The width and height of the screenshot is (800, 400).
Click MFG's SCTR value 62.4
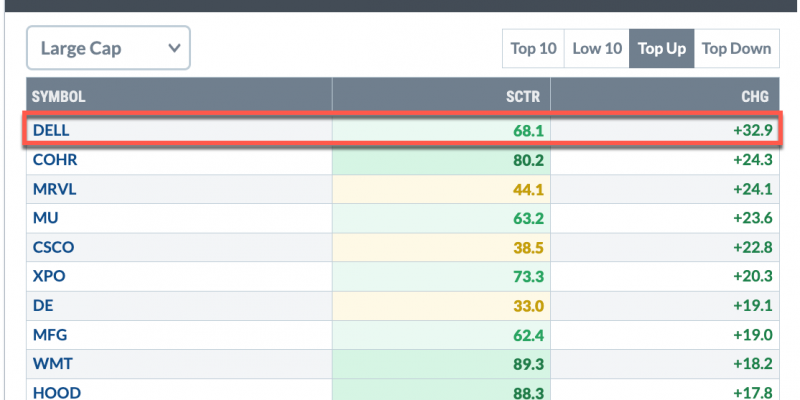pyautogui.click(x=529, y=335)
